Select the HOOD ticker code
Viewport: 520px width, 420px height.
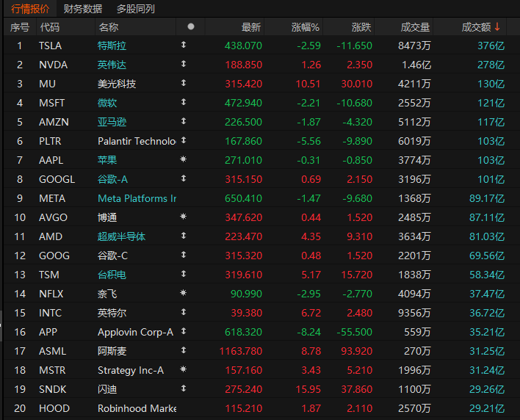pyautogui.click(x=54, y=408)
